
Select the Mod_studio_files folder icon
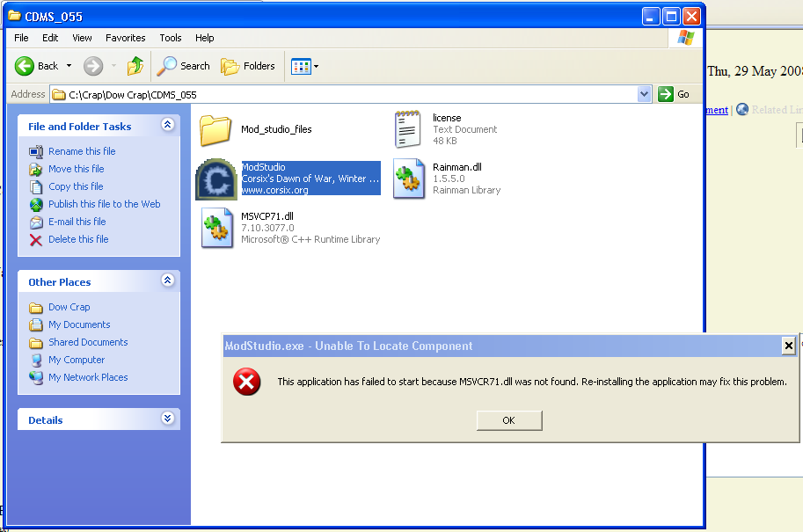(x=215, y=130)
